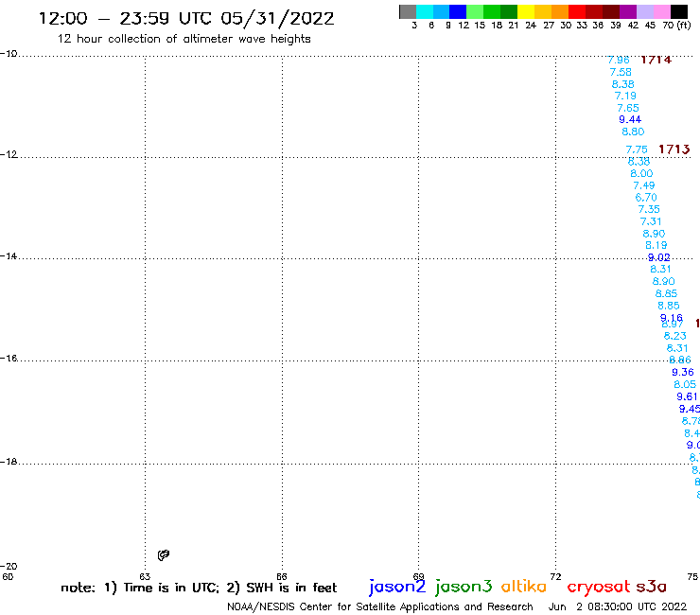Click the jason3 satellite legend label

pyautogui.click(x=464, y=587)
